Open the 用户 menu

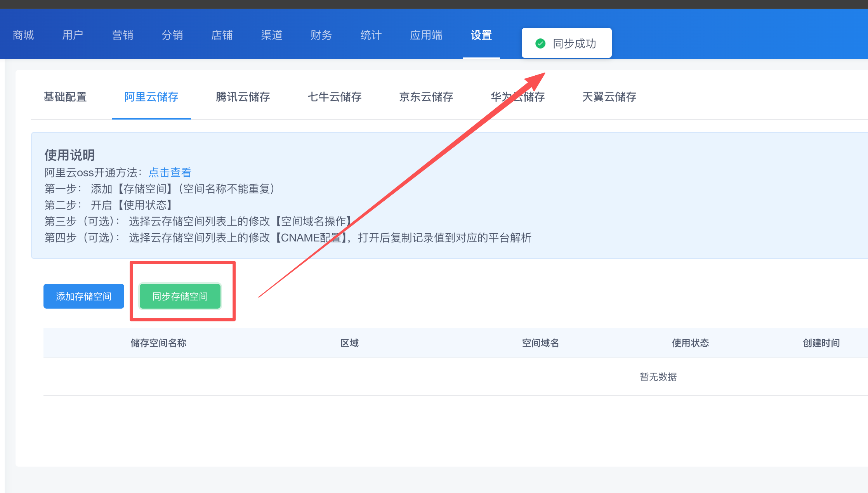pos(73,35)
